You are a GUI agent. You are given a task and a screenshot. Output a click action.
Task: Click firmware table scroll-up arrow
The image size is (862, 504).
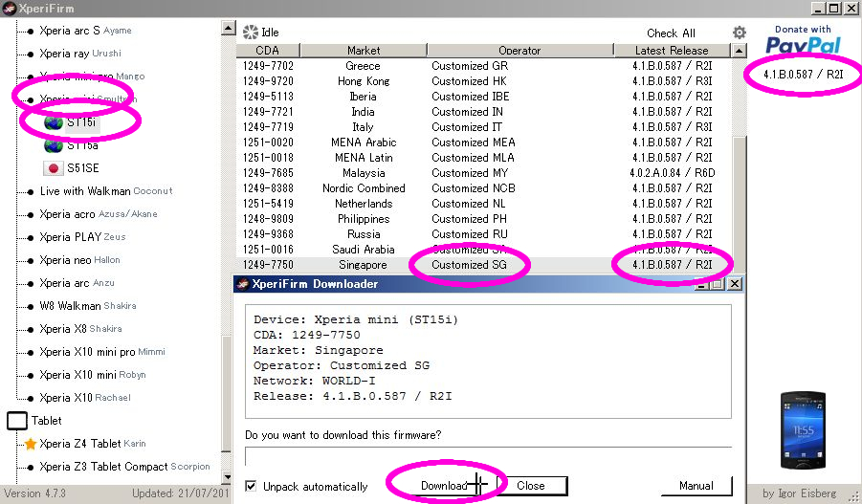(740, 51)
